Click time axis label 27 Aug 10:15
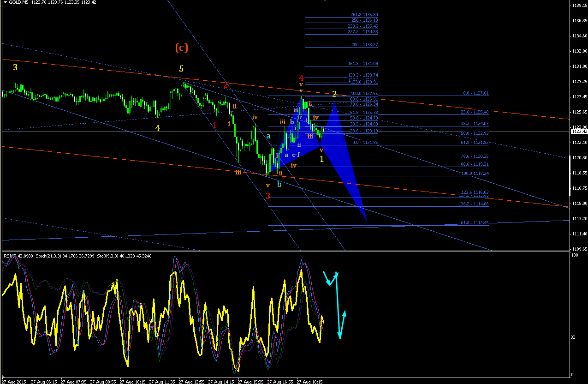Viewport: 588px width, 384px height. click(x=133, y=382)
